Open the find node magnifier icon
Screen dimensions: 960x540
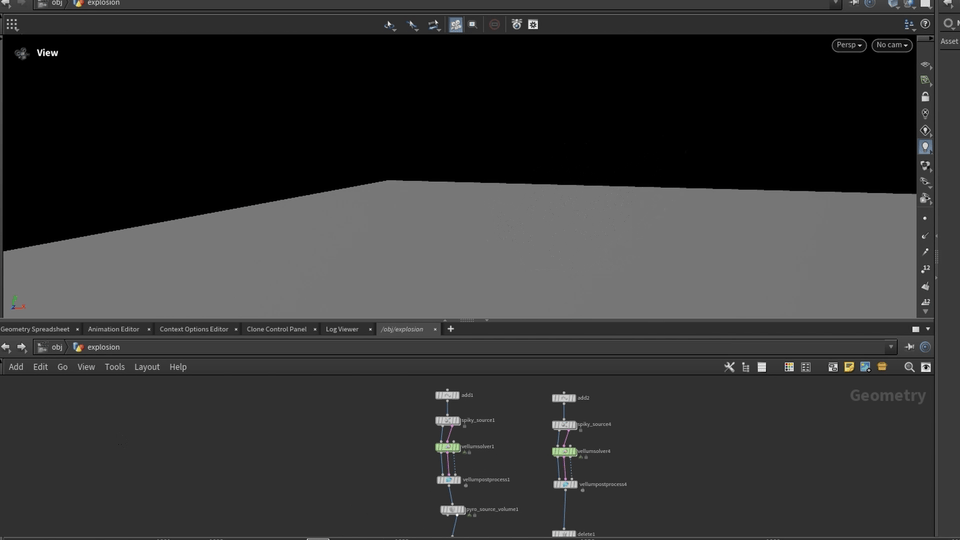tap(909, 367)
